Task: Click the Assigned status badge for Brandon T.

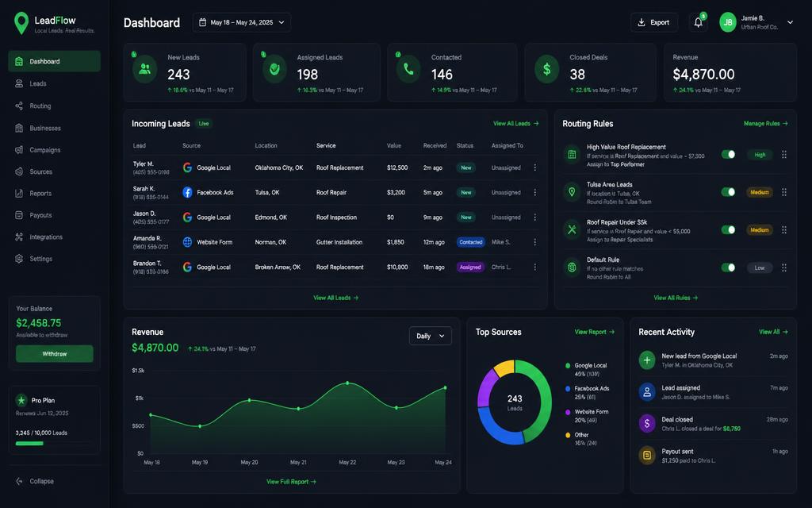Action: [x=470, y=267]
